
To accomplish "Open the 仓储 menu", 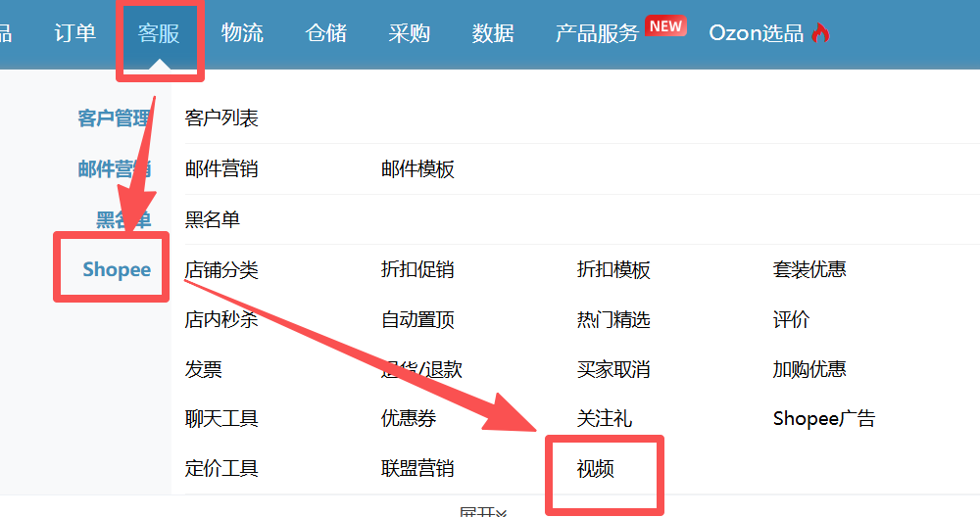I will [325, 33].
